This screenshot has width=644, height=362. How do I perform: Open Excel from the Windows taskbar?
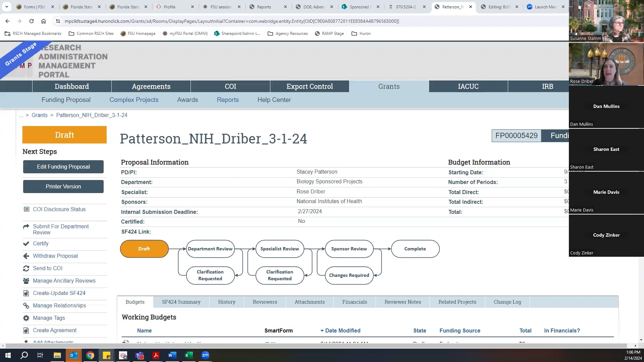click(189, 355)
